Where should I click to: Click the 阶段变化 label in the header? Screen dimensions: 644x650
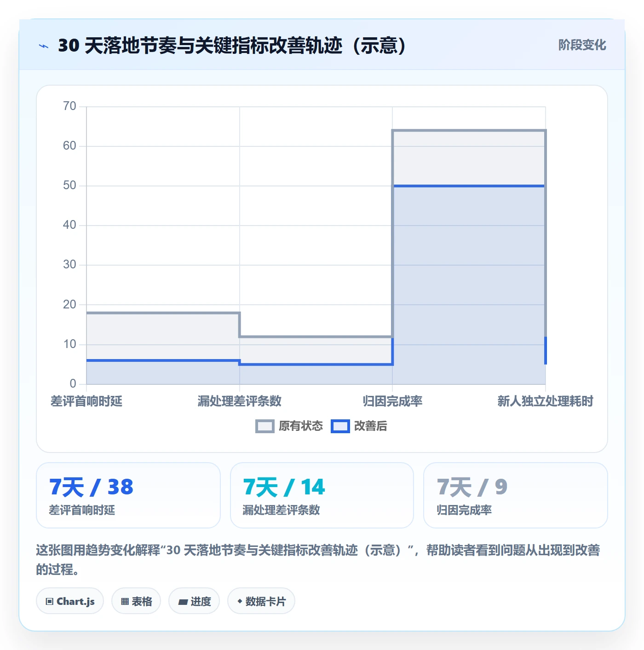(582, 45)
